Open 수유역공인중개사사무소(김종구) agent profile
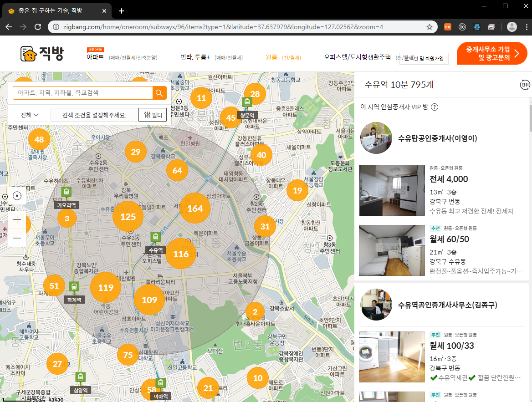The height and width of the screenshot is (402, 532). 448,305
